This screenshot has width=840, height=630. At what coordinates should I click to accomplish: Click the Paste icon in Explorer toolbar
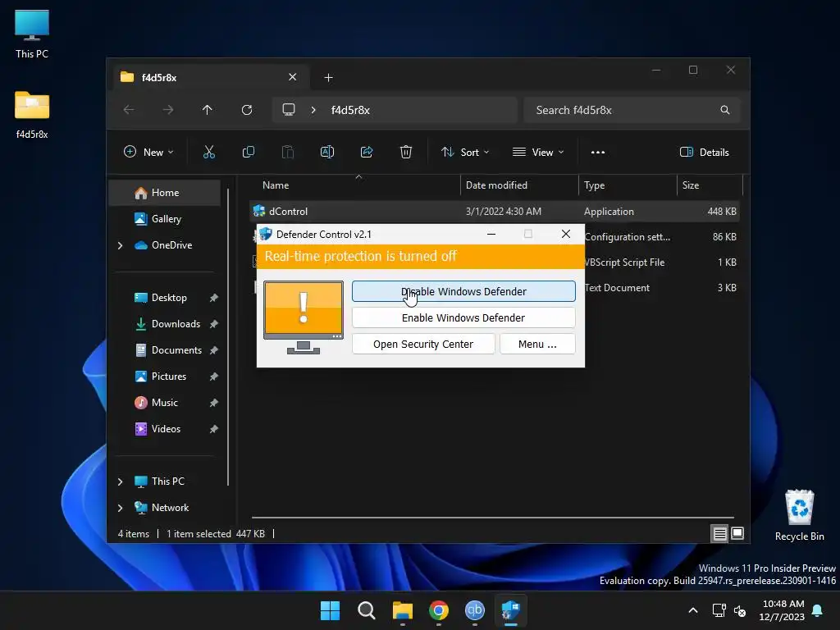[x=288, y=152]
